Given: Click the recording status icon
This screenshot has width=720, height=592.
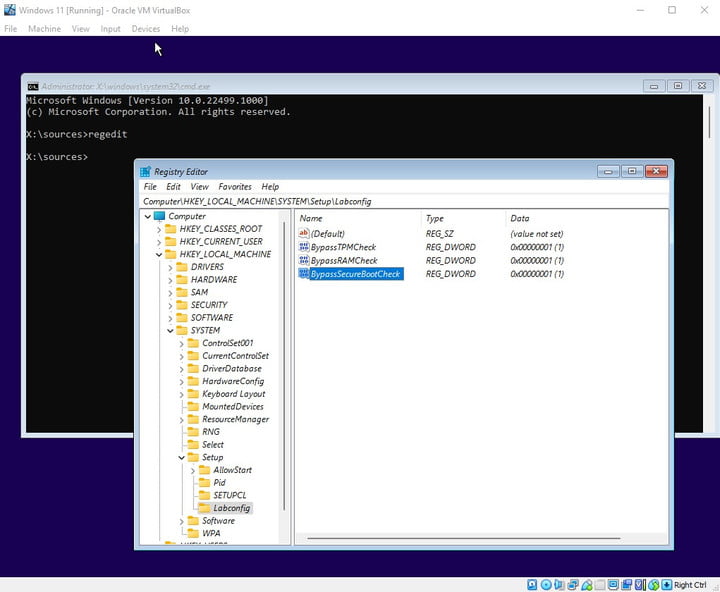Looking at the screenshot, I should coord(626,585).
